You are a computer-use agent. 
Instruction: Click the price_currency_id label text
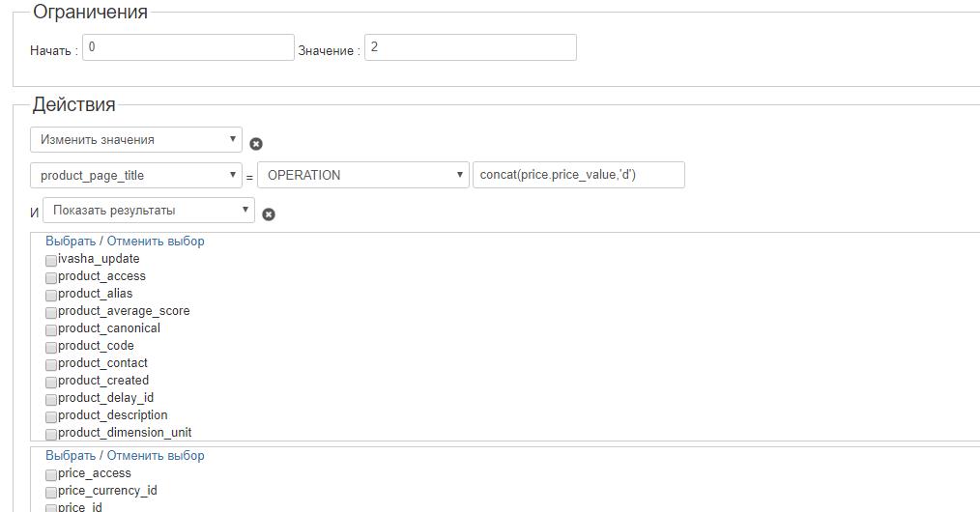click(107, 491)
